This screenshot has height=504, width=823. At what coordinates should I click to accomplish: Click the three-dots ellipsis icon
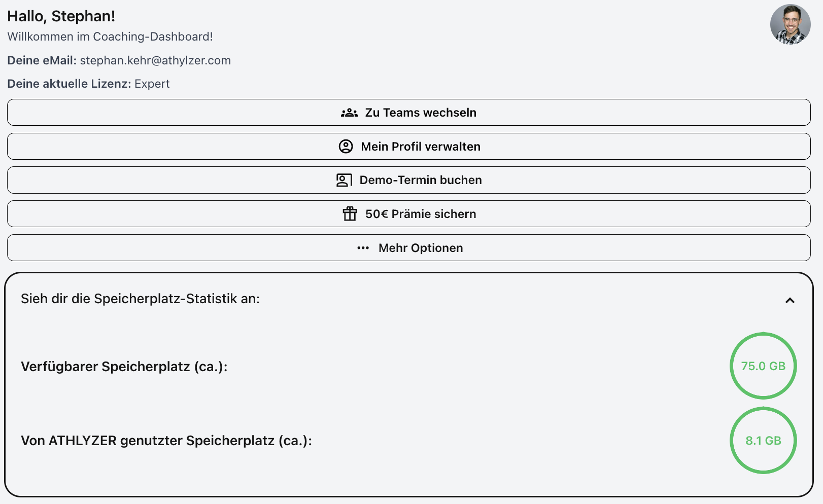tap(363, 248)
